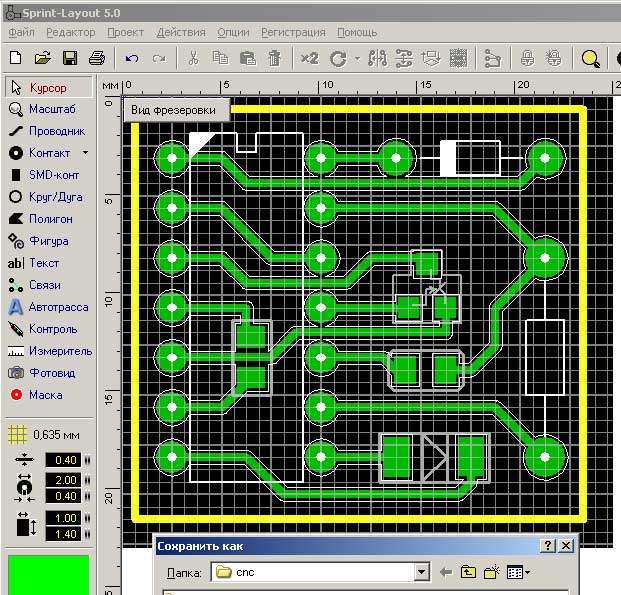Expand the Контакт pad shape dropdown arrow
621x595 pixels.
[85, 153]
